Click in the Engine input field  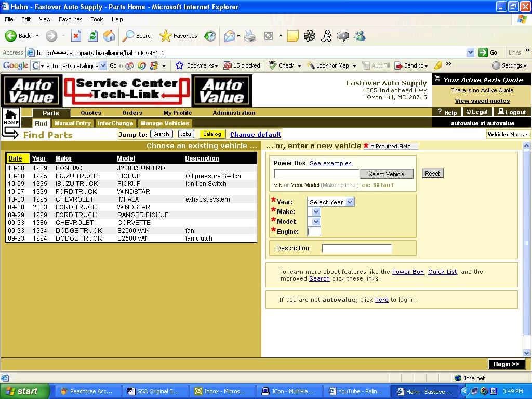pos(314,231)
